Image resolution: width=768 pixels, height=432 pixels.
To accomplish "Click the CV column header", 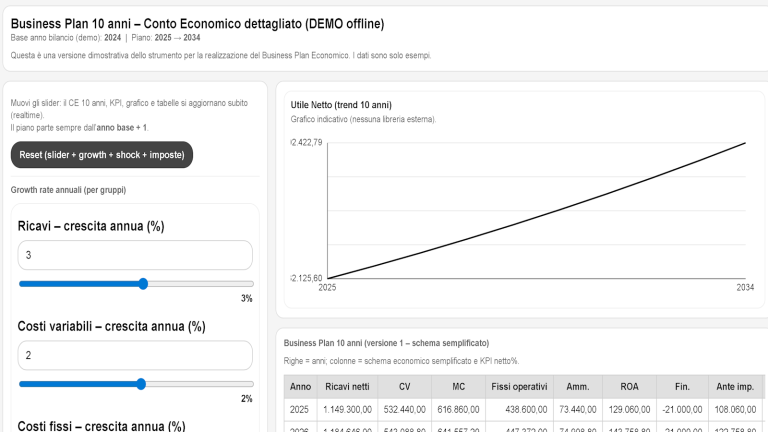I will coord(405,387).
